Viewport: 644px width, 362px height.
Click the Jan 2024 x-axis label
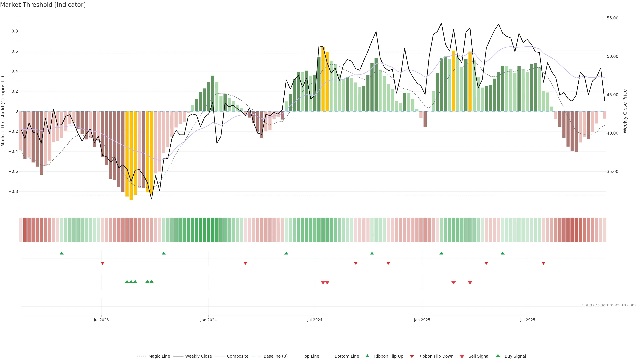click(208, 320)
